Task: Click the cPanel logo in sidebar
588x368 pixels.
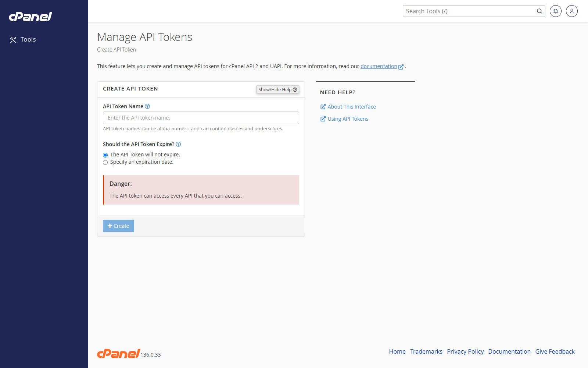Action: 31,17
